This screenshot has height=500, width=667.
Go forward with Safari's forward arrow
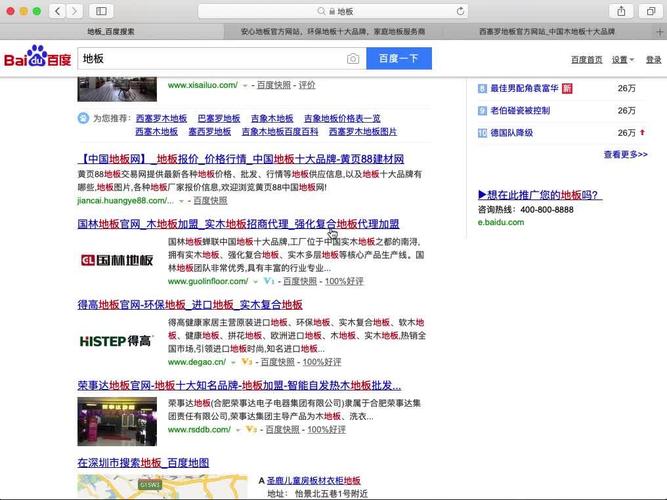(74, 11)
